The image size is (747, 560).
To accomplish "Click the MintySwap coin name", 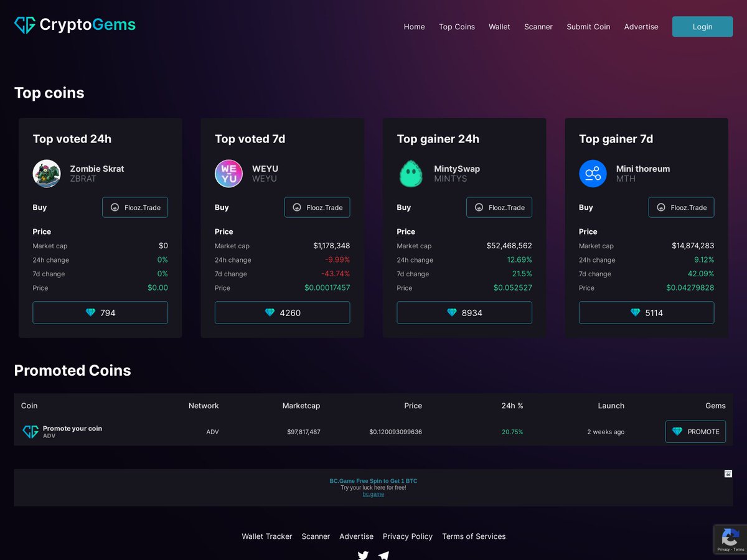I will click(x=457, y=169).
